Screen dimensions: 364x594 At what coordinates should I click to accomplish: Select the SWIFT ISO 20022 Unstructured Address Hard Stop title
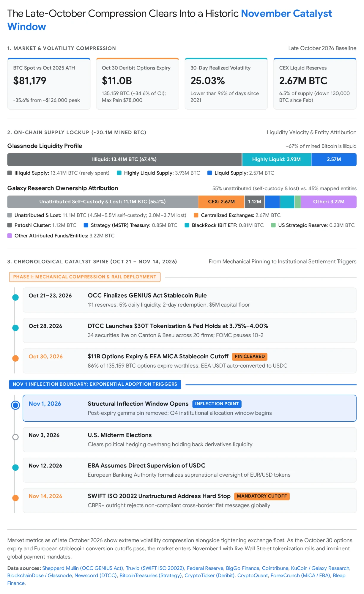pyautogui.click(x=159, y=496)
